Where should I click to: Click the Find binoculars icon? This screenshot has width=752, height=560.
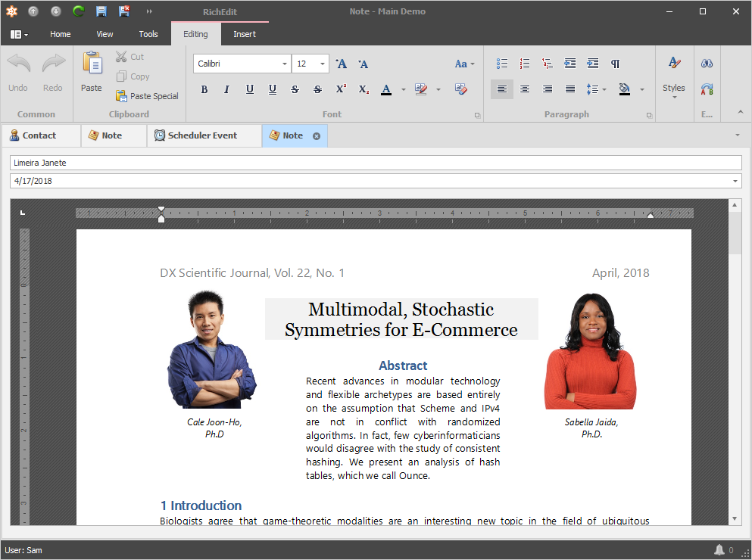coord(707,64)
